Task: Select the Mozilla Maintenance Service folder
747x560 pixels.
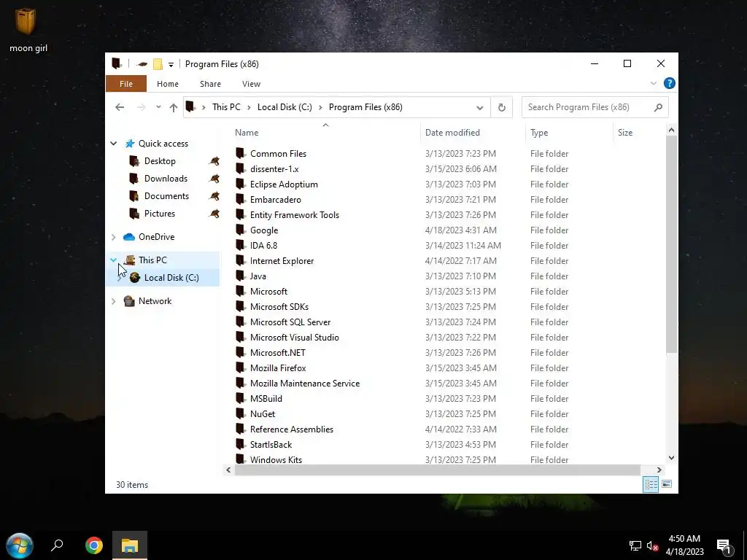Action: point(305,384)
